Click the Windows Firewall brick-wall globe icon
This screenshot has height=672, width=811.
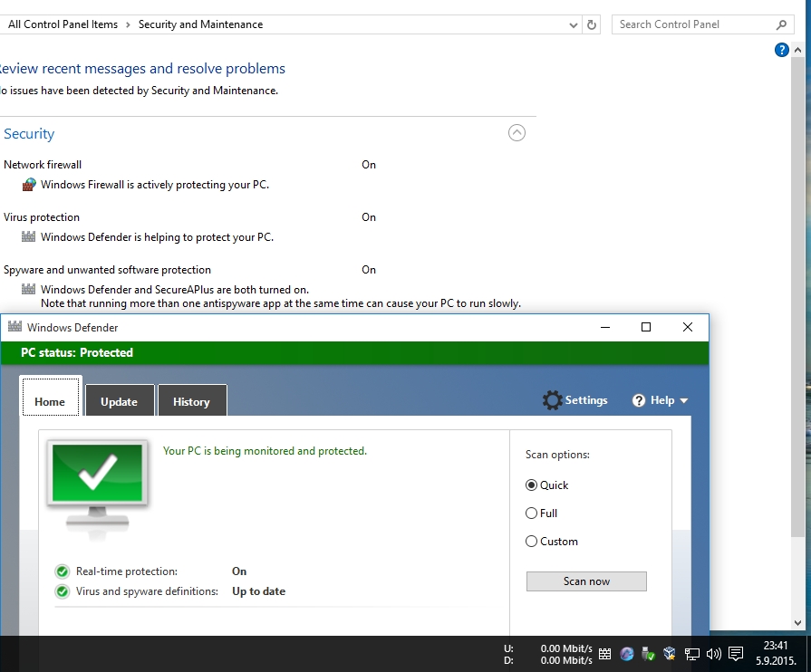(29, 185)
